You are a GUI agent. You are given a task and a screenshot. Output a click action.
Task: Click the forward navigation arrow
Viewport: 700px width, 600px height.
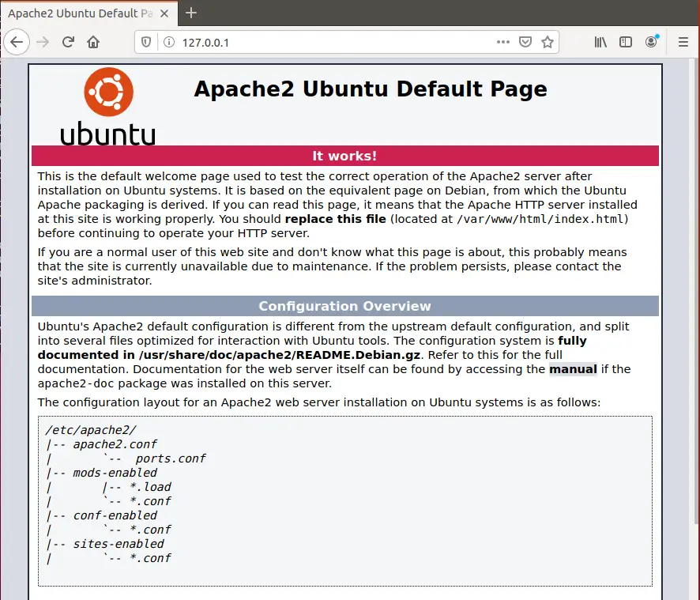click(x=43, y=42)
